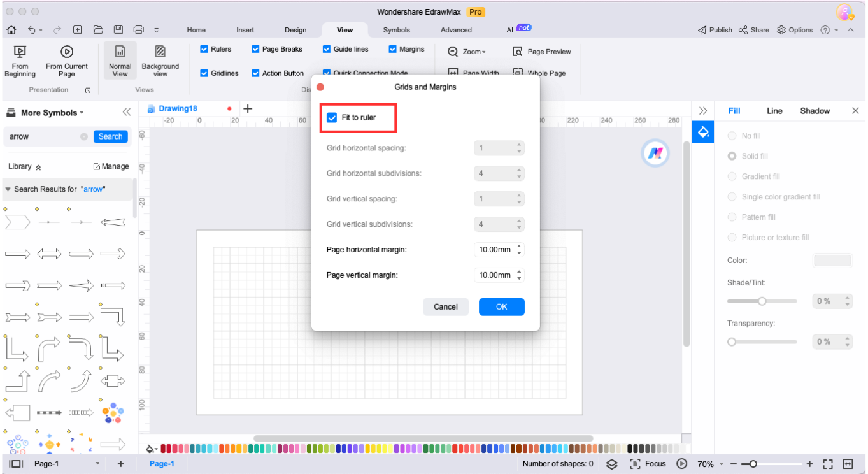The image size is (868, 474).
Task: Toggle the Margins checkbox
Action: (x=392, y=49)
